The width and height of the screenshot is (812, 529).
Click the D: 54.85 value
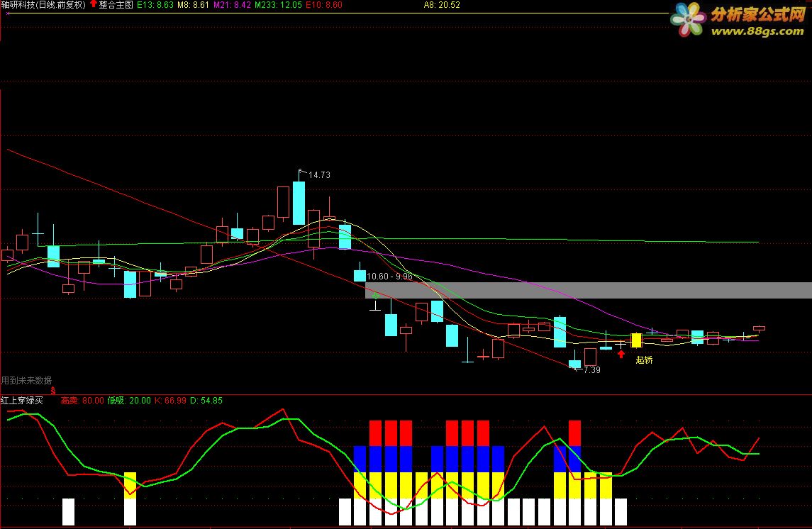[206, 400]
